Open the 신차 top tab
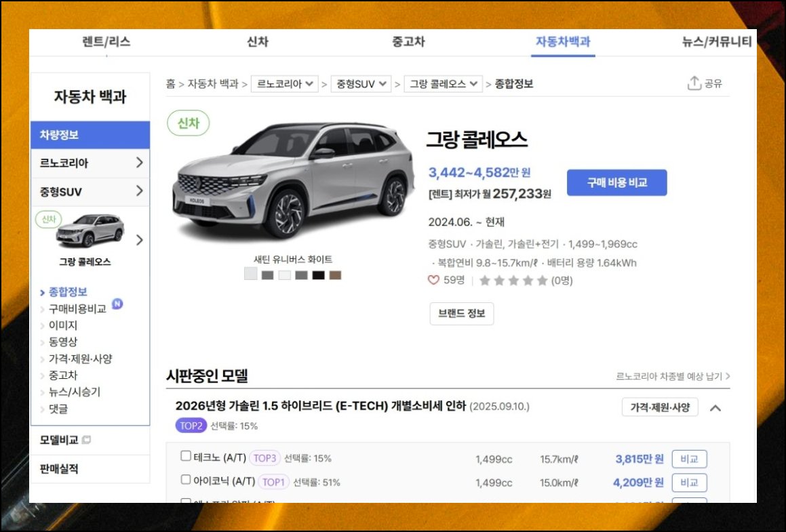Image resolution: width=786 pixels, height=532 pixels. tap(258, 41)
